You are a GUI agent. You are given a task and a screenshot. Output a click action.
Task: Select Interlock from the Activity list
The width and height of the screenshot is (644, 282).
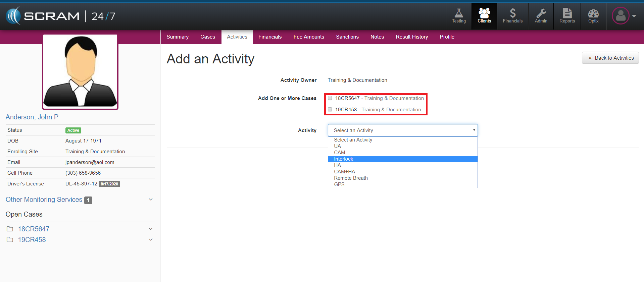[343, 159]
